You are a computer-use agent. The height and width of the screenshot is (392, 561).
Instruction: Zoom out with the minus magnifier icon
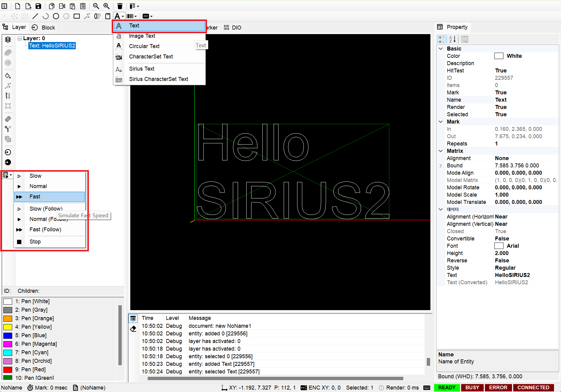pyautogui.click(x=96, y=6)
